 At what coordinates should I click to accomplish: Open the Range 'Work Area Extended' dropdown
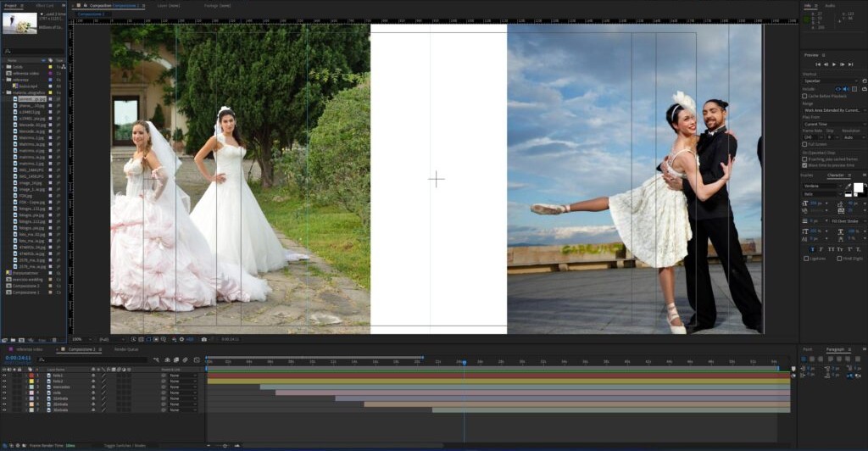tap(834, 111)
